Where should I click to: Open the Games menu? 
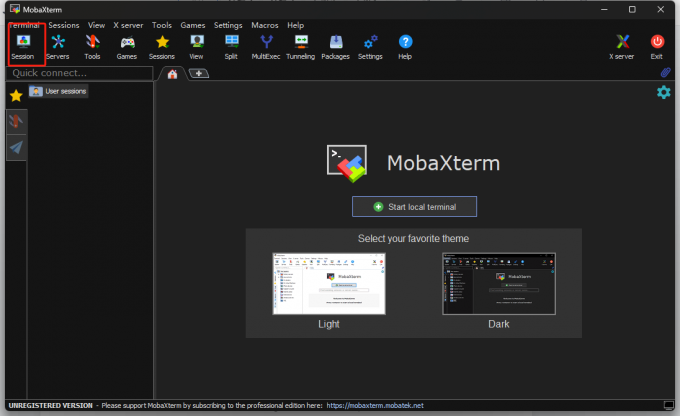193,25
